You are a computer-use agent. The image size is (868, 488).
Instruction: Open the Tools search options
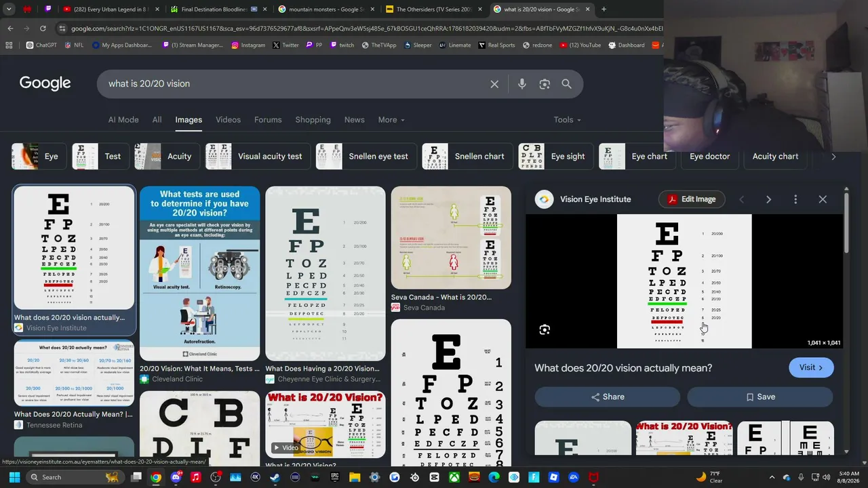567,120
